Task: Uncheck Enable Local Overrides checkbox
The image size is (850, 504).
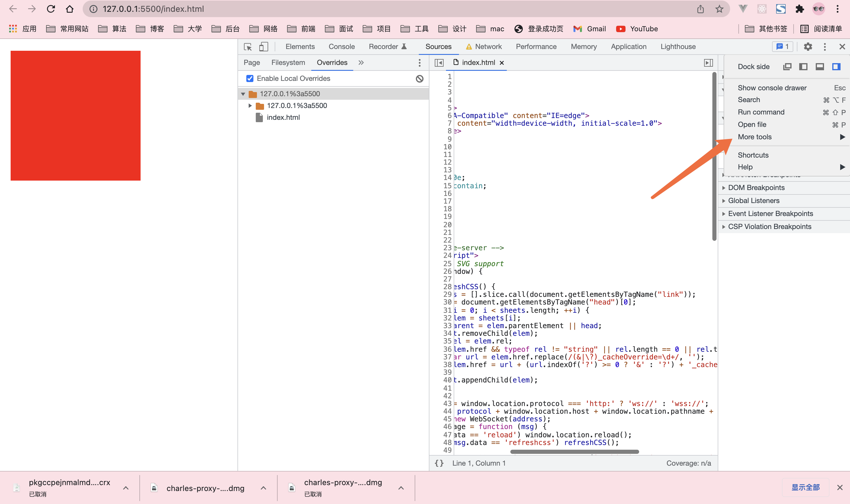Action: pyautogui.click(x=250, y=79)
